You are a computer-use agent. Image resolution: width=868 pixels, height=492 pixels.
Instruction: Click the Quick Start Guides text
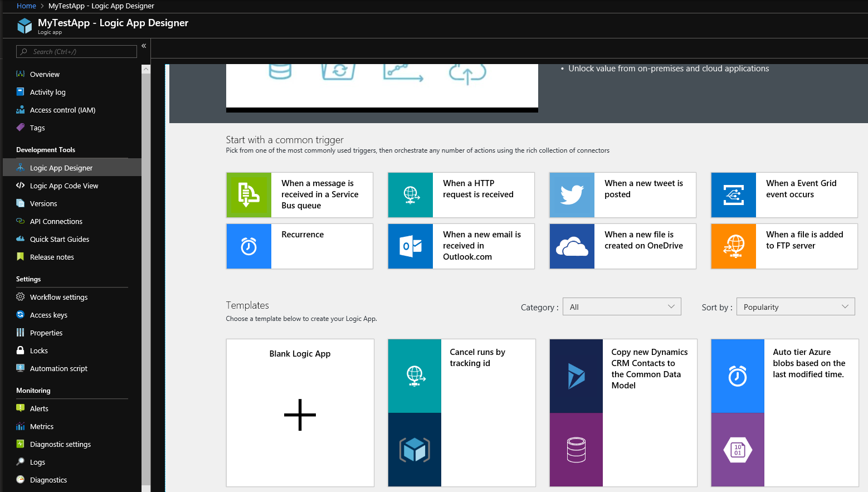[x=60, y=239]
